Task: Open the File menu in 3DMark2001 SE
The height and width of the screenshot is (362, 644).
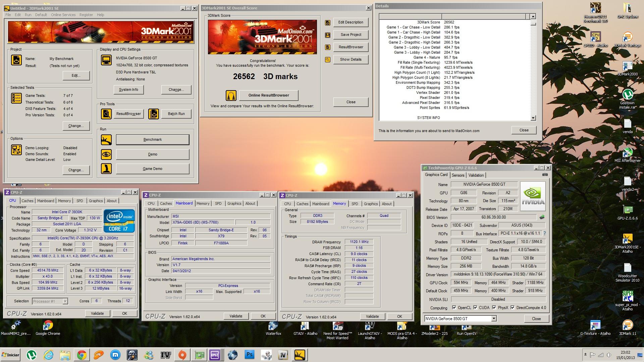Action: pos(8,15)
